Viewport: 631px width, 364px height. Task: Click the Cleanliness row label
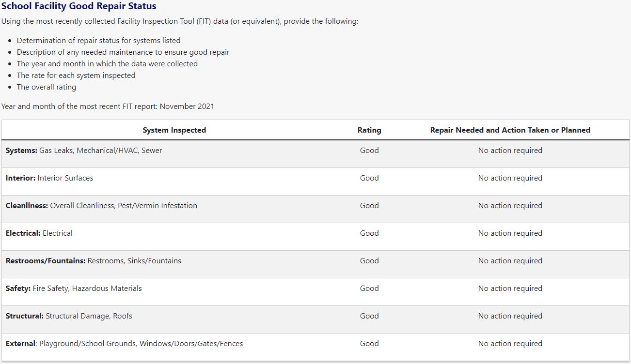point(101,206)
